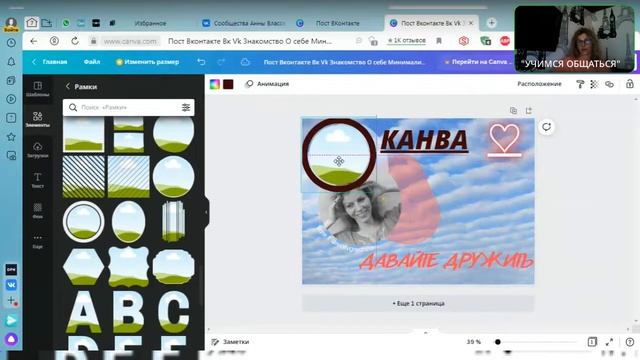Go back from Рамки panel with chevron
This screenshot has width=640, height=360.
(x=68, y=87)
